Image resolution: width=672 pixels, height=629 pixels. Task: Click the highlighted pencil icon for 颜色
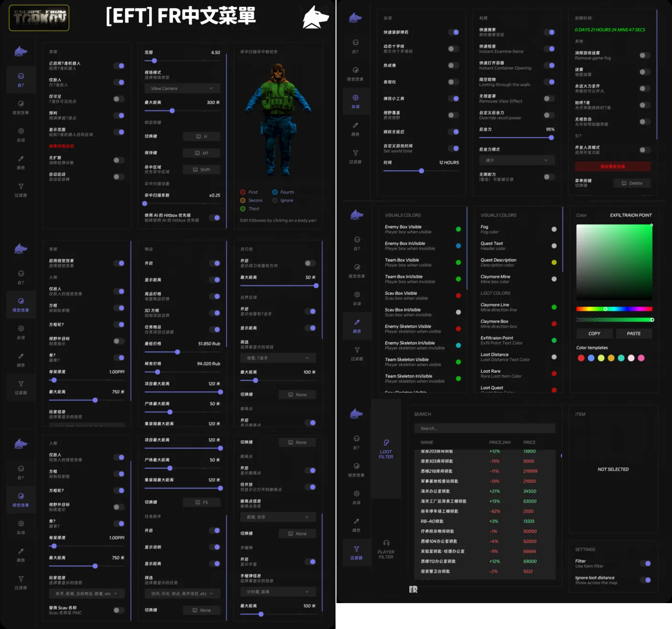point(357,322)
